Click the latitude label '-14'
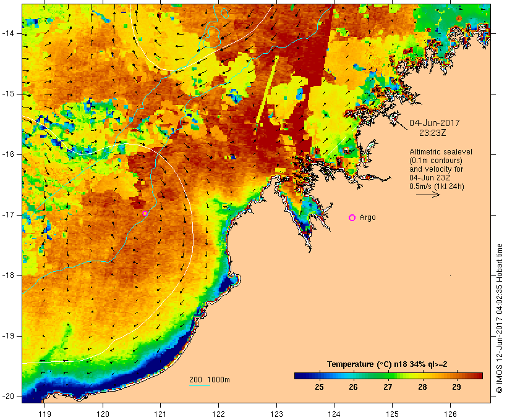Viewport: 507px width, 420px height. pyautogui.click(x=8, y=33)
